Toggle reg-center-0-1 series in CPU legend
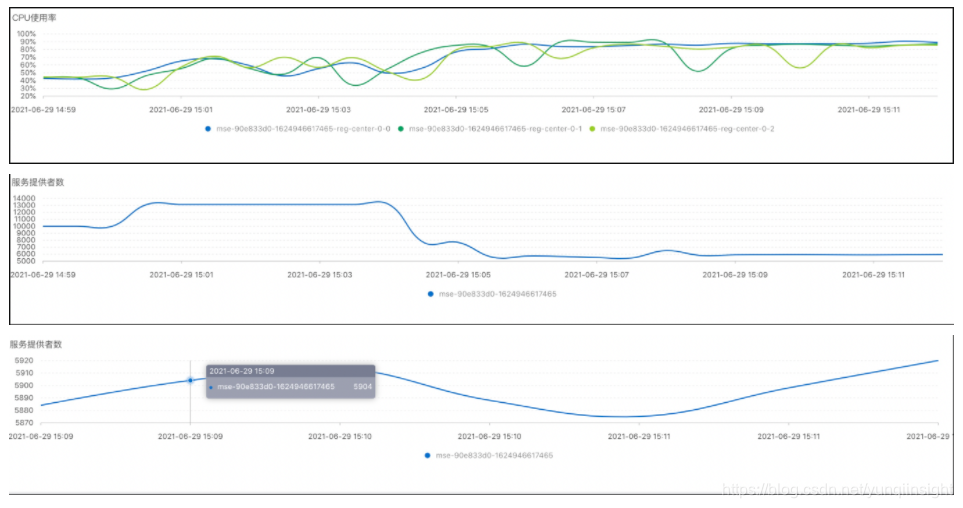 coord(490,129)
